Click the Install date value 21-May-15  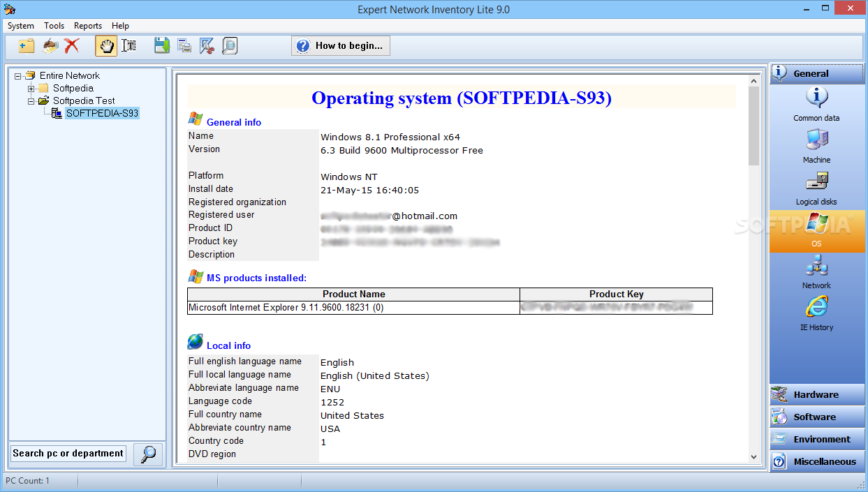[x=369, y=191]
